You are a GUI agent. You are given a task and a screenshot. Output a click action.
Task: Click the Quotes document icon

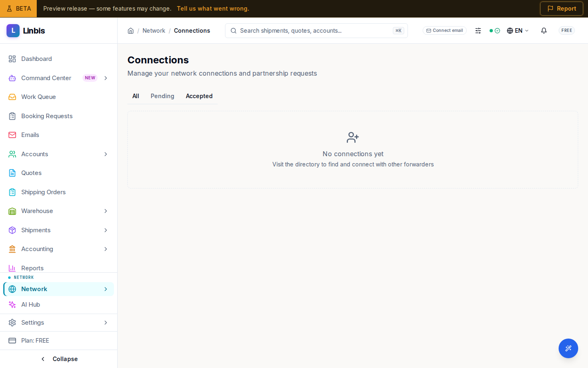(x=12, y=173)
